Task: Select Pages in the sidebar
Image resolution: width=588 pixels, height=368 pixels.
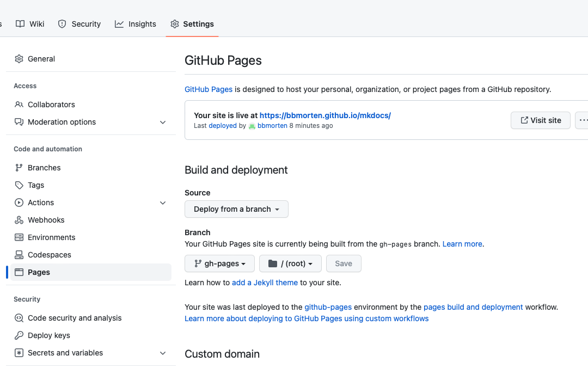Action: pos(91,272)
